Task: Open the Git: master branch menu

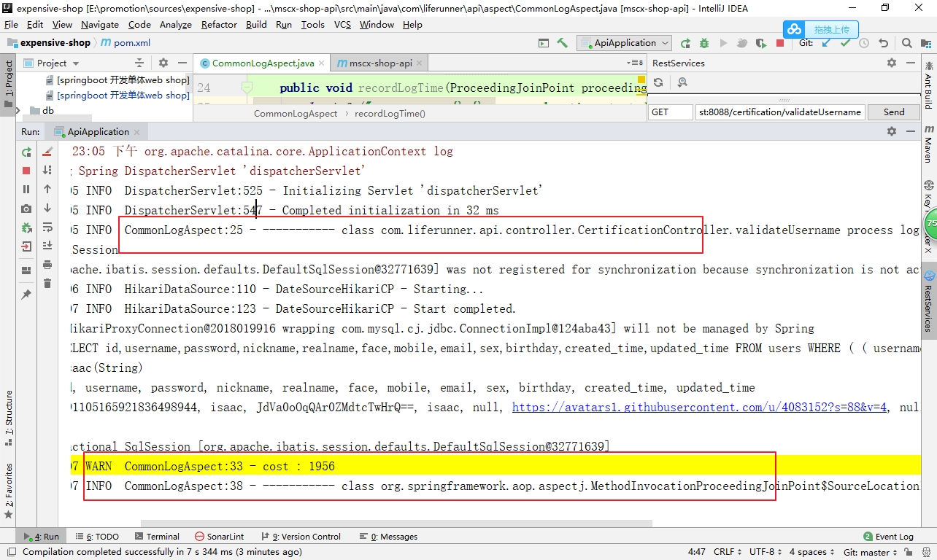Action: point(871,552)
